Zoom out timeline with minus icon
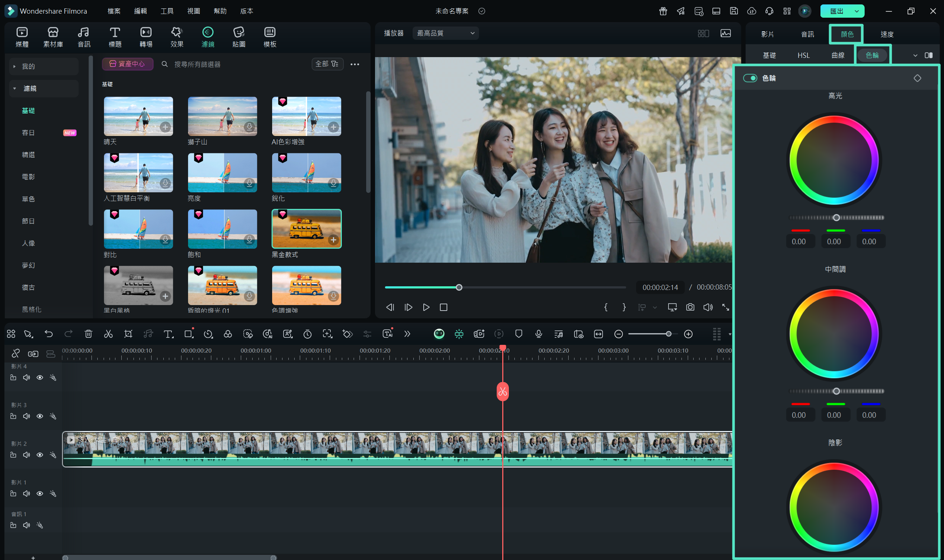Image resolution: width=944 pixels, height=560 pixels. pos(618,334)
